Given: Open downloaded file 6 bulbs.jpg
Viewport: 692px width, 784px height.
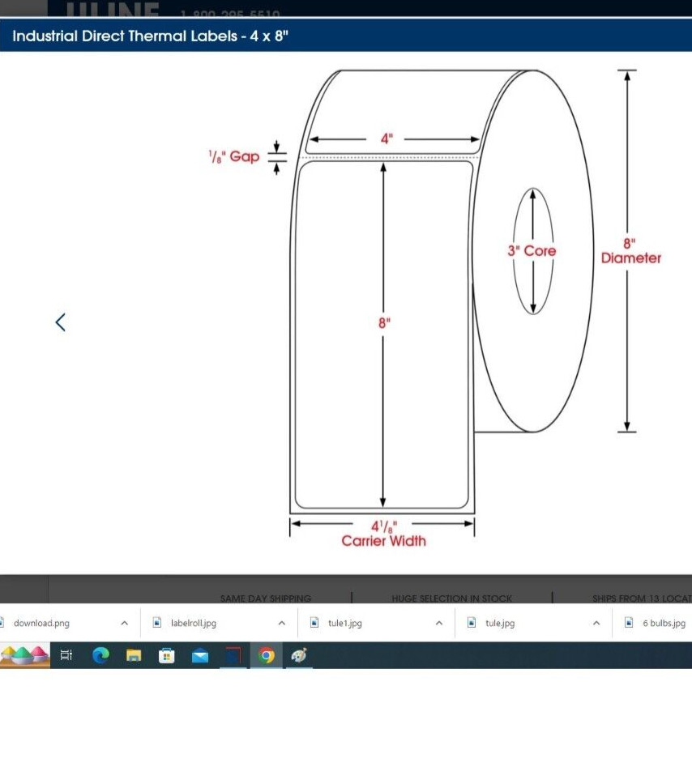Looking at the screenshot, I should [657, 623].
